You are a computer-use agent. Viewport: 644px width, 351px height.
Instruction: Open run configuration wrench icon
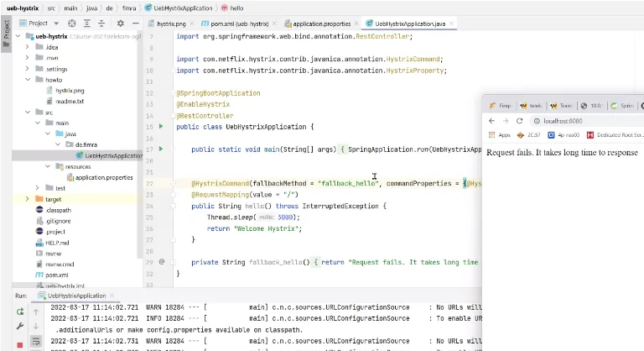pyautogui.click(x=20, y=327)
